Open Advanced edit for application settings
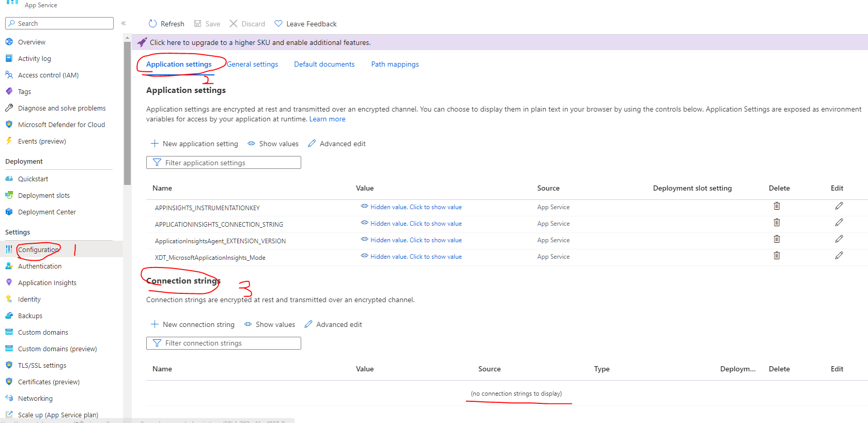Screen dimensions: 868x423 tap(337, 144)
